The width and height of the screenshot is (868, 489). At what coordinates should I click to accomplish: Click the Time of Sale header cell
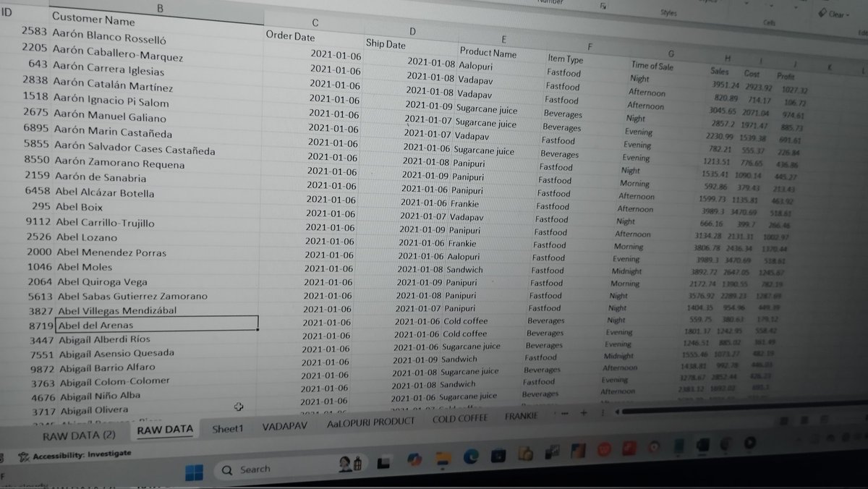click(x=652, y=65)
